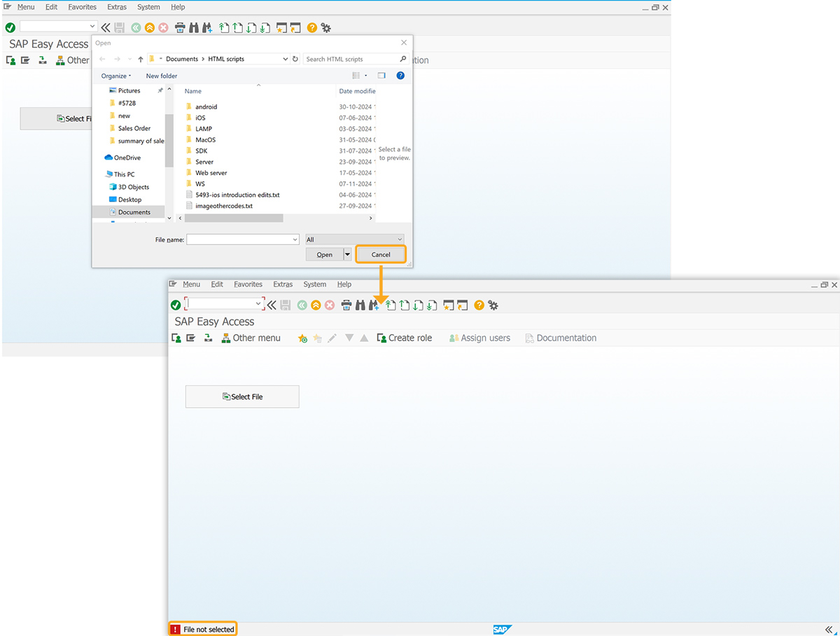Click Last Page icon in lower SAP toolbar

(x=431, y=305)
